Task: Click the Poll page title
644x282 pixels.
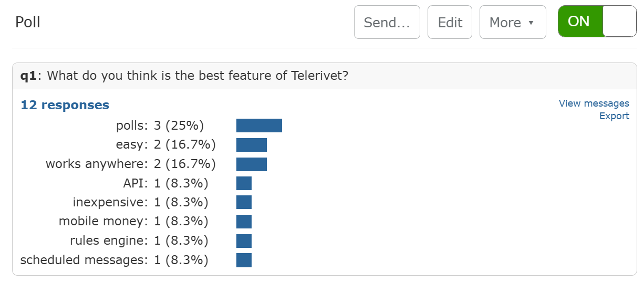Action: [x=28, y=22]
